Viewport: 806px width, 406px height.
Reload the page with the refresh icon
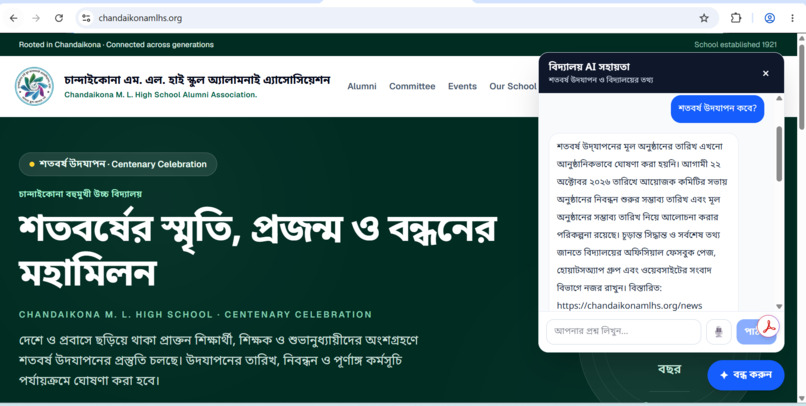tap(59, 19)
